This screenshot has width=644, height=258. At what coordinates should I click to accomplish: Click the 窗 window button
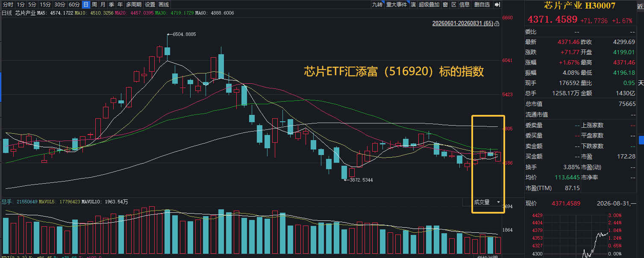445,5
